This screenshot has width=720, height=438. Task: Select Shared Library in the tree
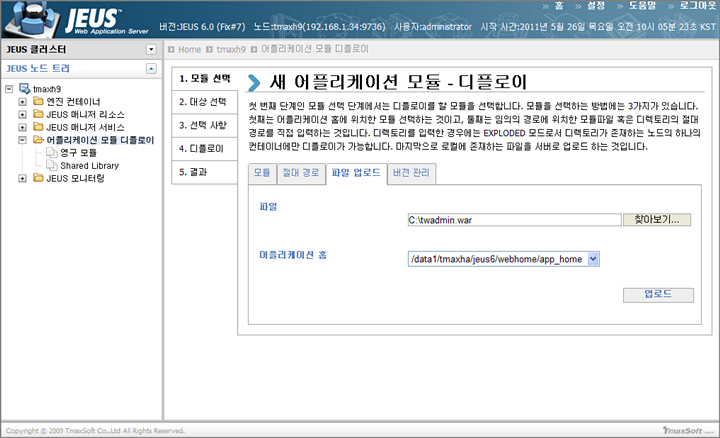[90, 165]
